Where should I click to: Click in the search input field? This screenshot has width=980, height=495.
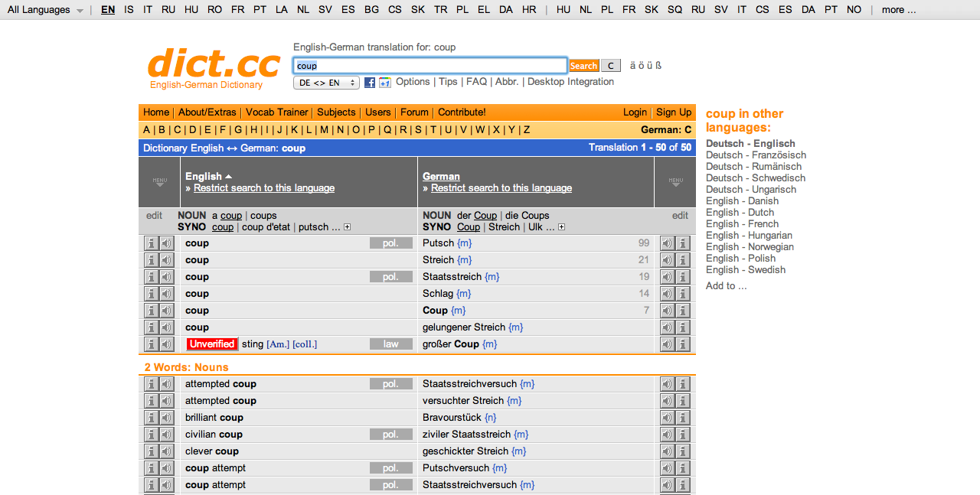[x=430, y=66]
